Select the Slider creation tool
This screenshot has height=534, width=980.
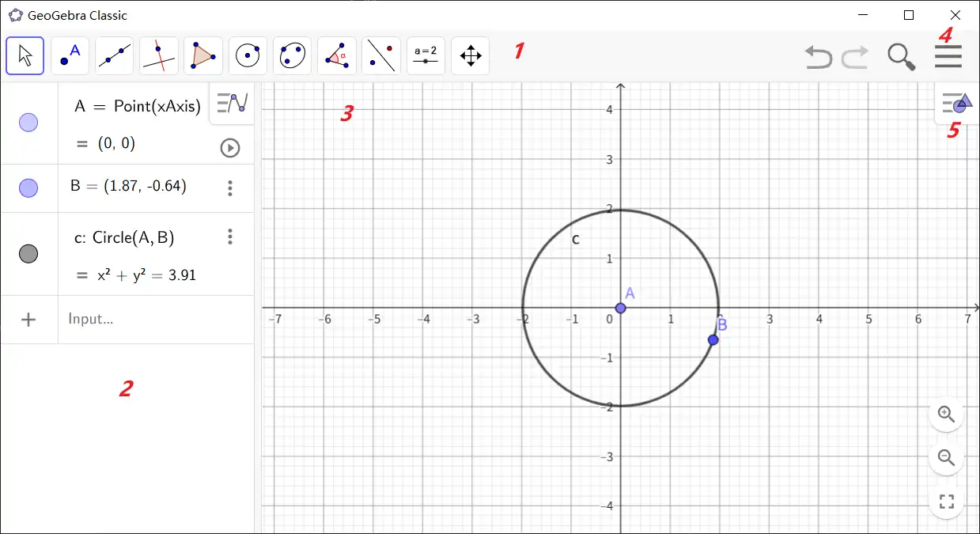[x=426, y=55]
